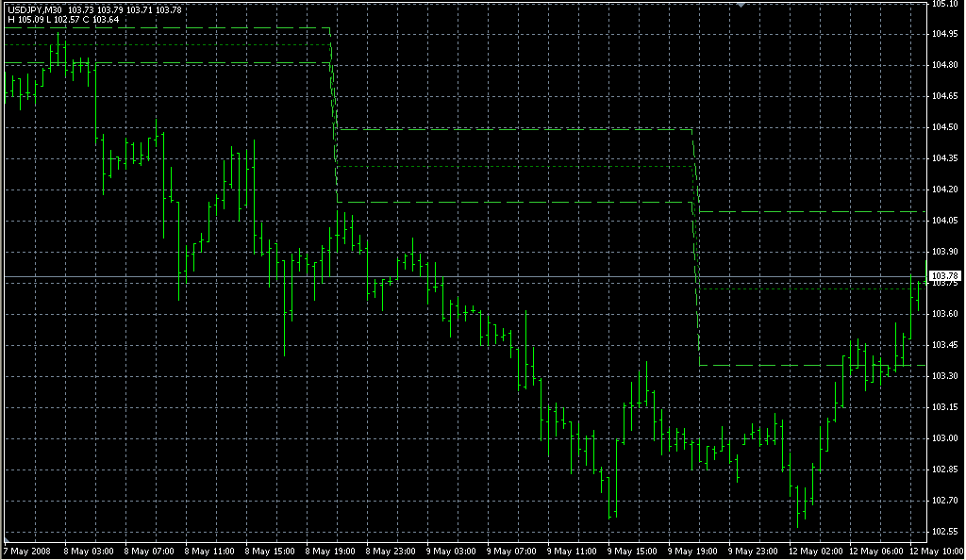Viewport: 966px width, 560px height.
Task: Select the 8 May 19:00 time label
Action: coord(332,551)
